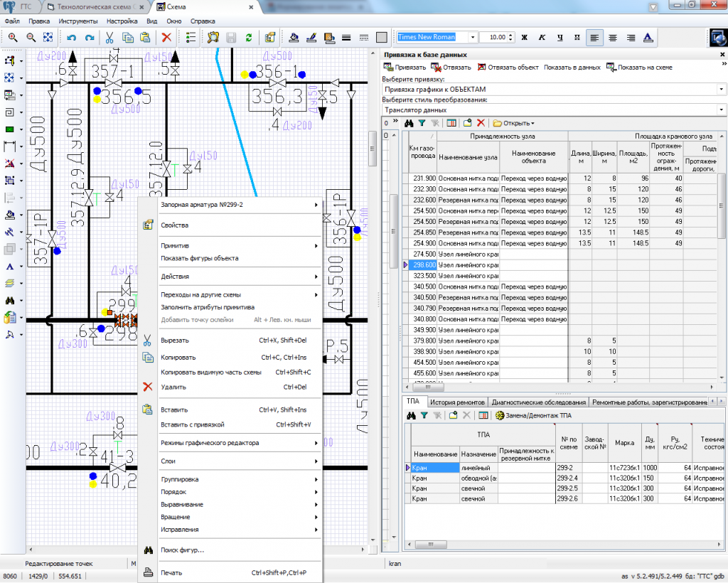
Task: Align text right
Action: (631, 38)
